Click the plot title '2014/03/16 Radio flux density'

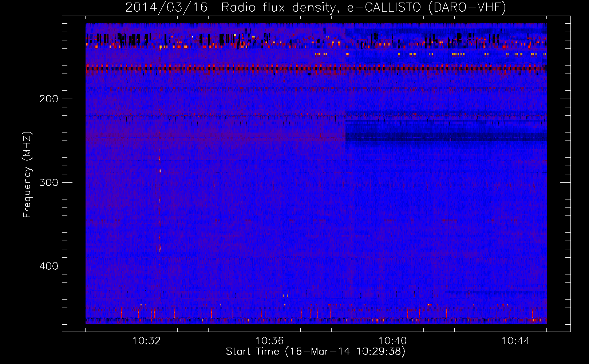[x=315, y=7]
